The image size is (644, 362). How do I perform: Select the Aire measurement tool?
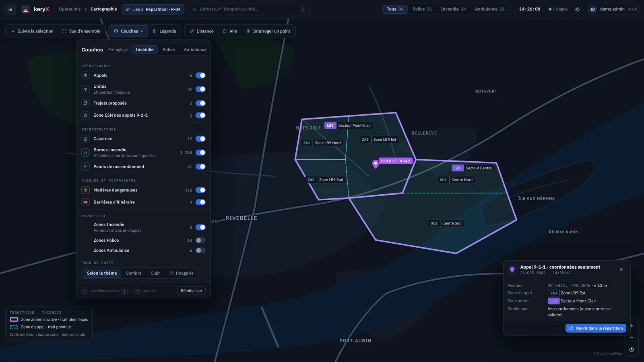click(230, 31)
